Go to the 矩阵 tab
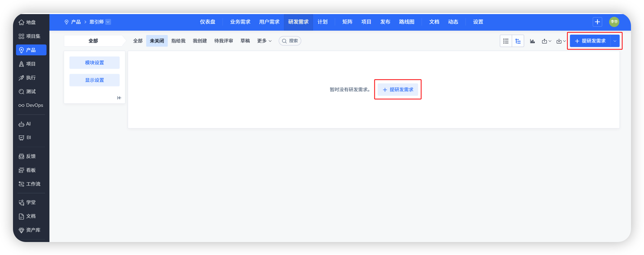The image size is (644, 255). click(x=347, y=22)
